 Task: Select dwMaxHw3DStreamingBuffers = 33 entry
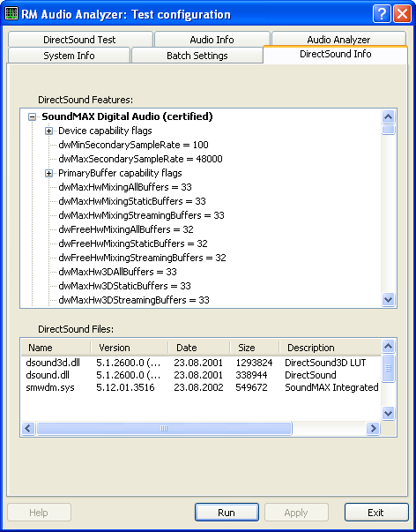pyautogui.click(x=134, y=300)
